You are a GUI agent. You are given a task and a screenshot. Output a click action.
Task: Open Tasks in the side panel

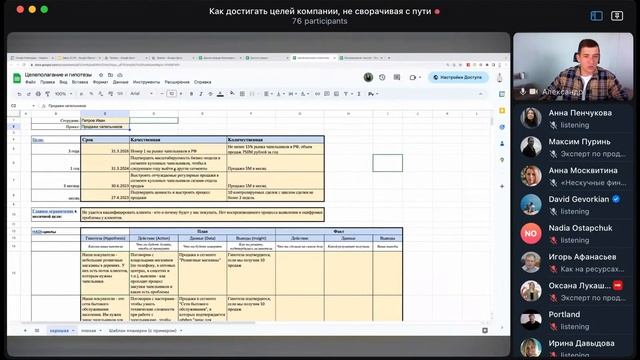[x=502, y=127]
